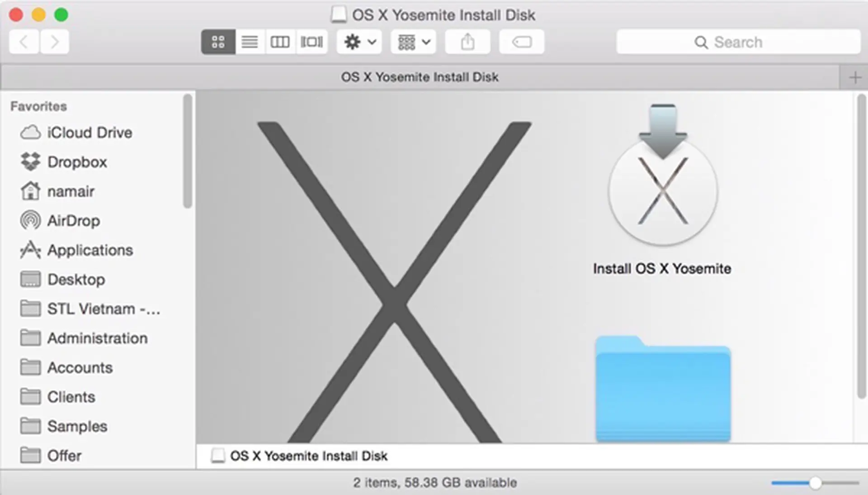Screen dimensions: 868x495
Task: Click into the Search field
Action: [738, 42]
